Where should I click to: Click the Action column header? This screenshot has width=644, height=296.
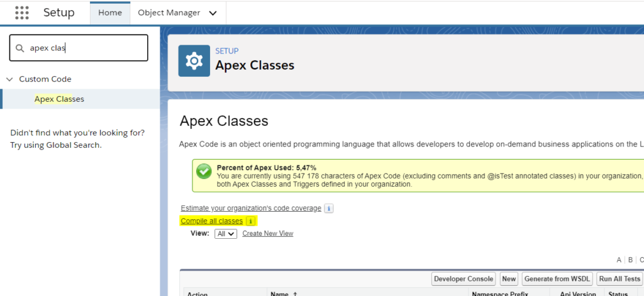(x=197, y=294)
